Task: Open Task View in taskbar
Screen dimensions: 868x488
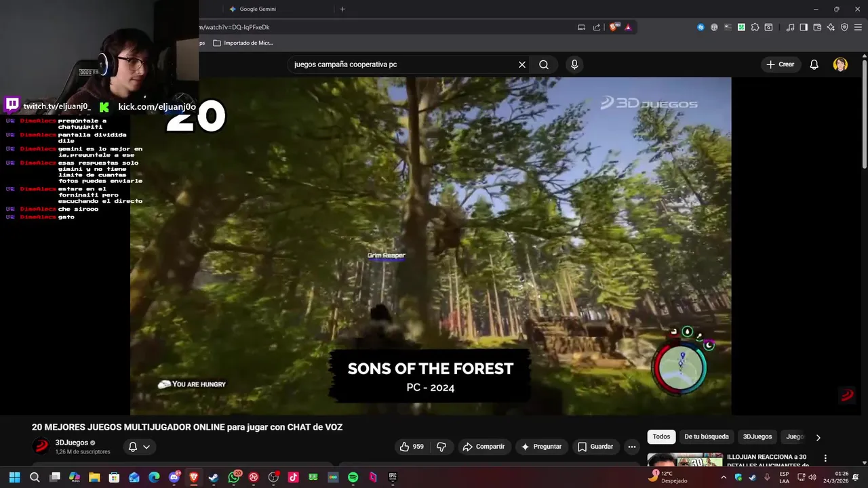Action: pyautogui.click(x=55, y=477)
